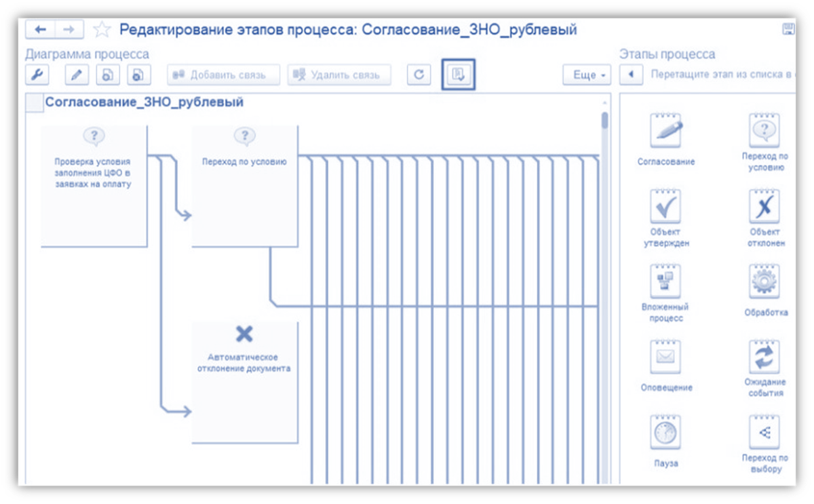Viewport: 814px width, 504px height.
Task: Select the Переход по условию stage icon
Action: click(764, 131)
